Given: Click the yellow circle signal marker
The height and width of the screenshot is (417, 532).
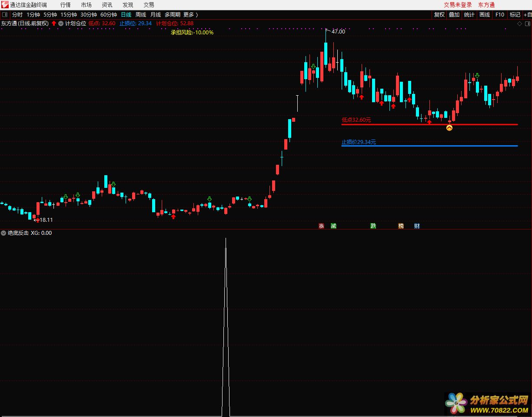Looking at the screenshot, I should 449,128.
